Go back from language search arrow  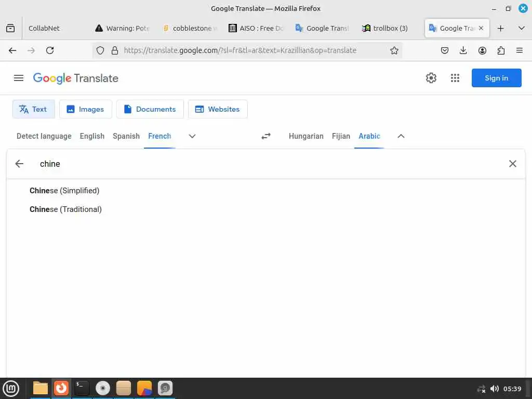click(x=19, y=164)
